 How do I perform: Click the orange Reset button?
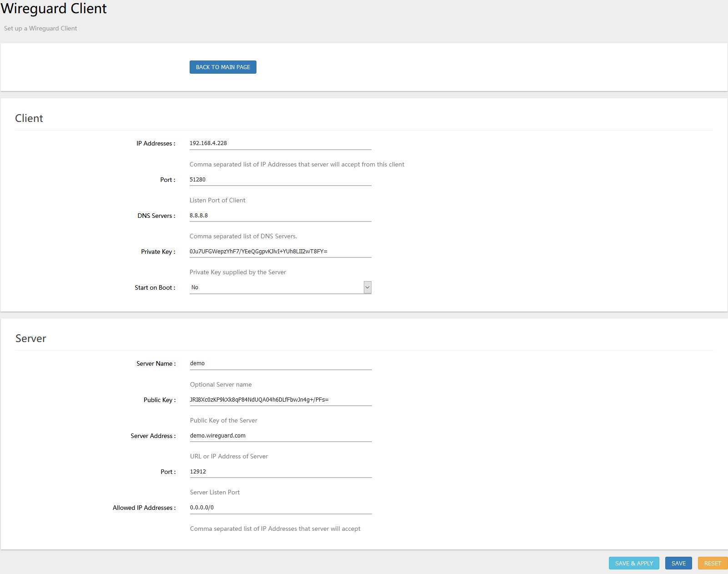713,563
